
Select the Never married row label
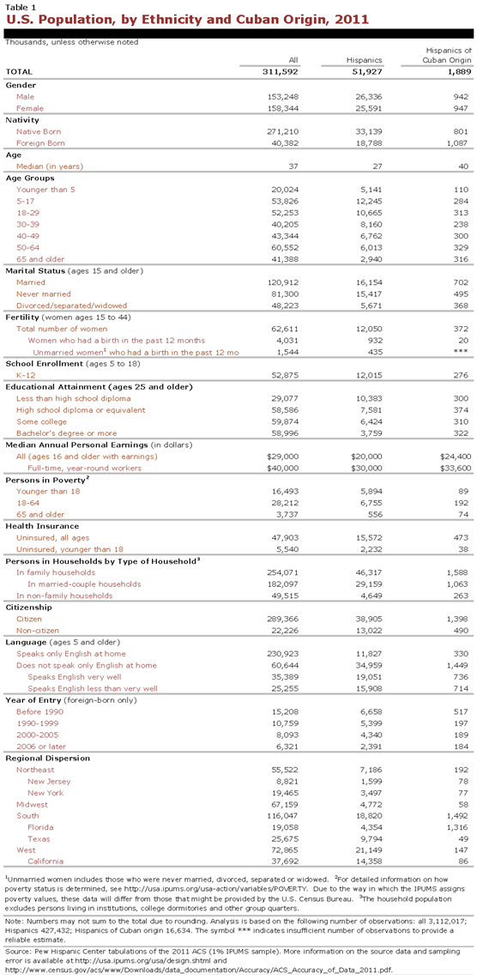[44, 294]
